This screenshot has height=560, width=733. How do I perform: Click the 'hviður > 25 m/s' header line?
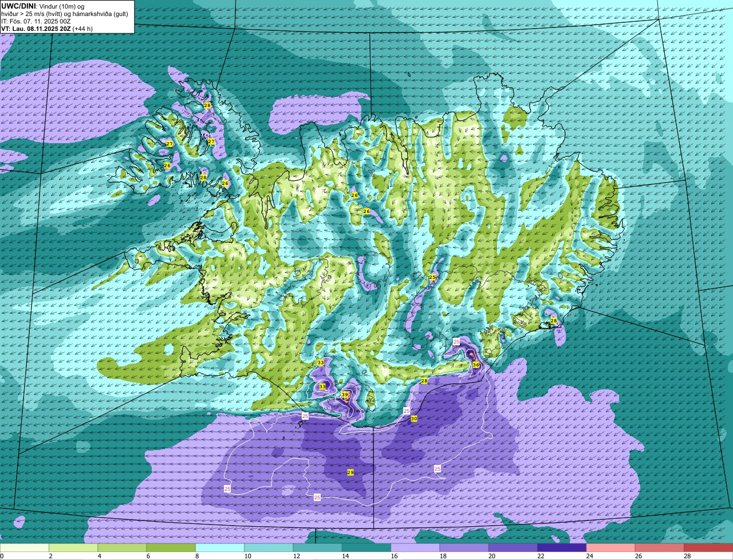[x=65, y=14]
